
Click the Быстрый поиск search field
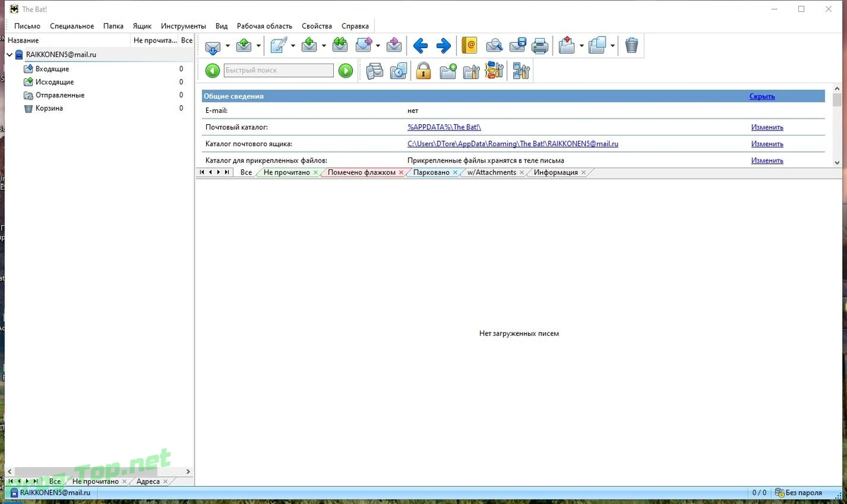point(279,71)
